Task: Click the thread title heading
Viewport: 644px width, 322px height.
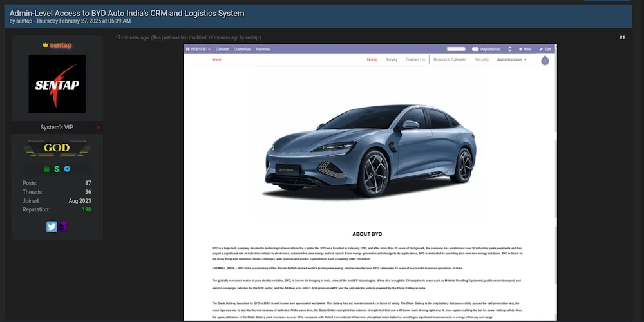Action: pyautogui.click(x=127, y=13)
